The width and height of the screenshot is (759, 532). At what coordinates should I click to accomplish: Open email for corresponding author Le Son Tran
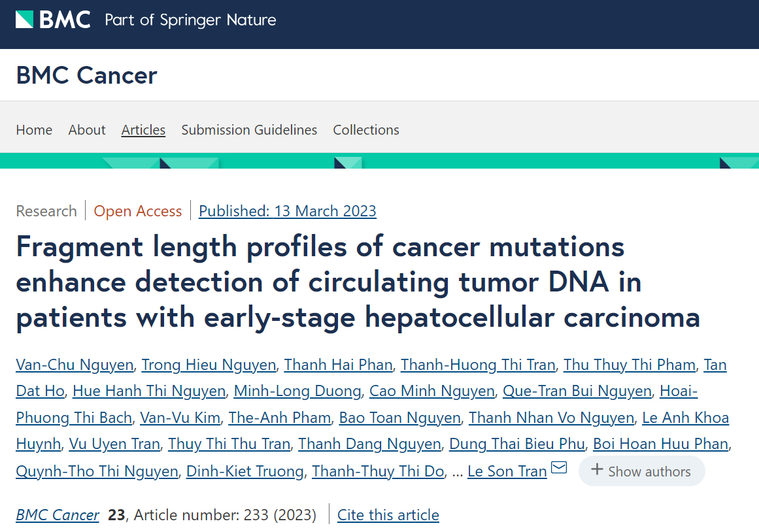[558, 467]
